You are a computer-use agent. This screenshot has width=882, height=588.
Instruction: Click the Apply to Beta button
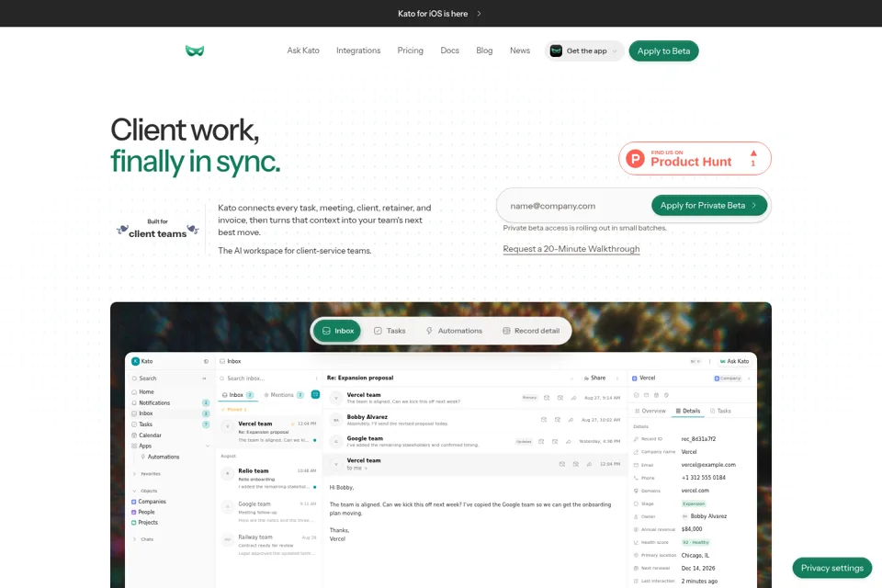(663, 51)
